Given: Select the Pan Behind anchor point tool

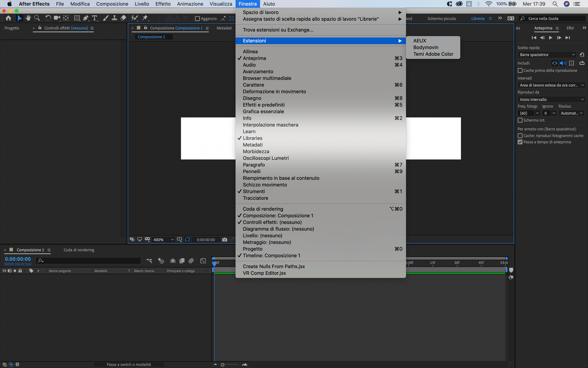Looking at the screenshot, I should click(66, 18).
